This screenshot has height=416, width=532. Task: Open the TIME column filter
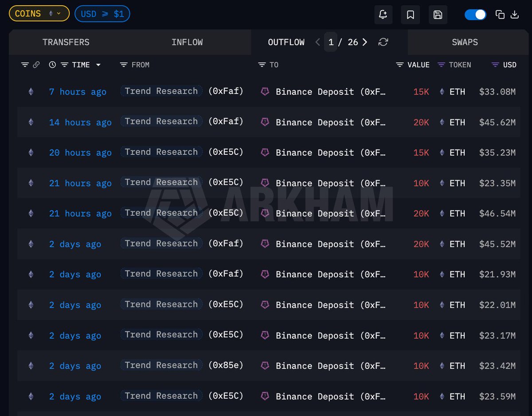(64, 65)
